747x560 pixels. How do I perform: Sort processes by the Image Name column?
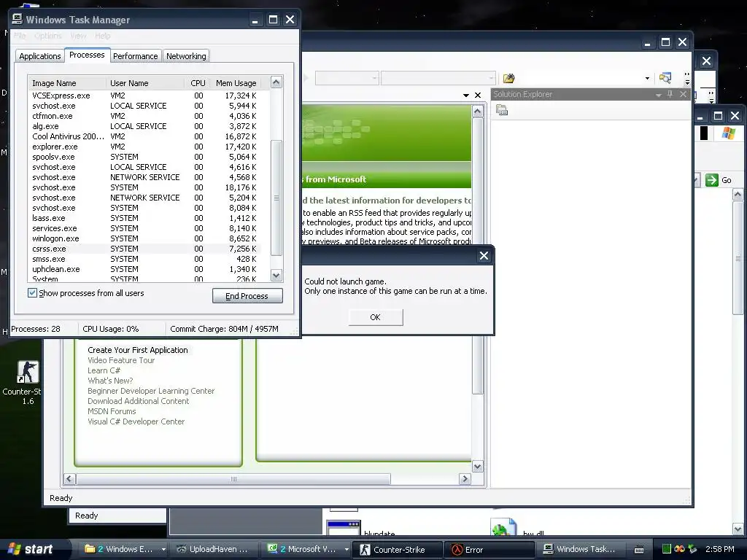click(x=67, y=83)
